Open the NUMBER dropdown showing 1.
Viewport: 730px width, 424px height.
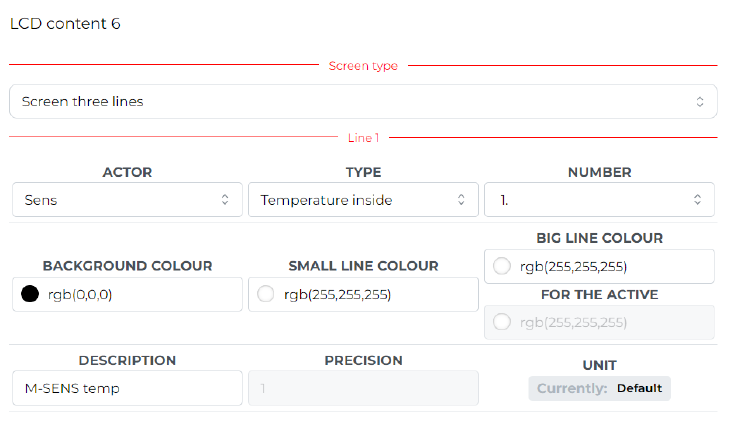[x=599, y=200]
